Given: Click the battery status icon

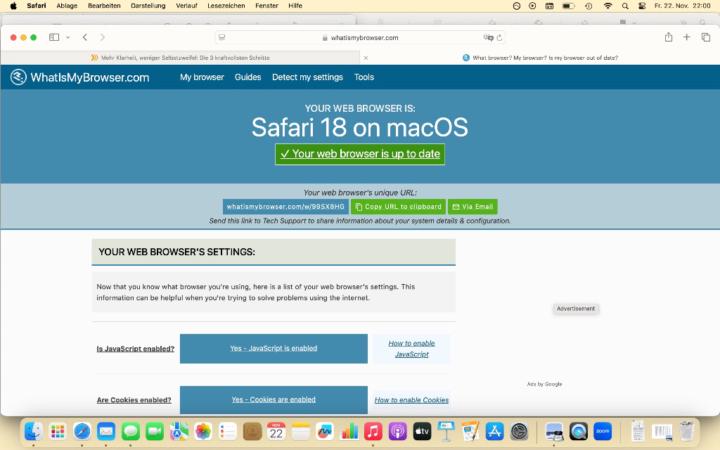Looking at the screenshot, I should click(568, 6).
